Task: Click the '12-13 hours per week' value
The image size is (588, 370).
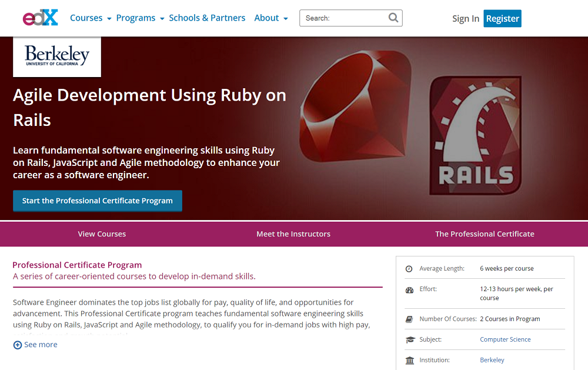Action: pos(516,294)
